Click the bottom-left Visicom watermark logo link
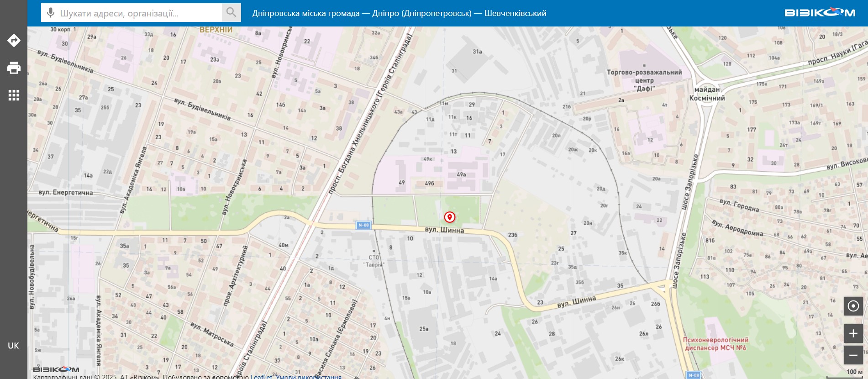Viewport: 868px width, 379px height. [56, 369]
